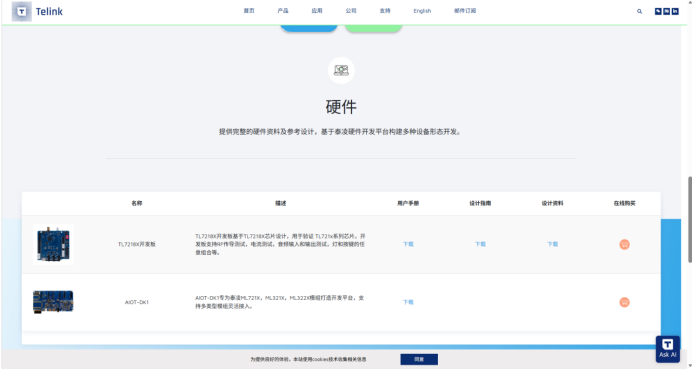The image size is (692, 369).
Task: Open the chat-bubble WeChat social icon
Action: 658,11
